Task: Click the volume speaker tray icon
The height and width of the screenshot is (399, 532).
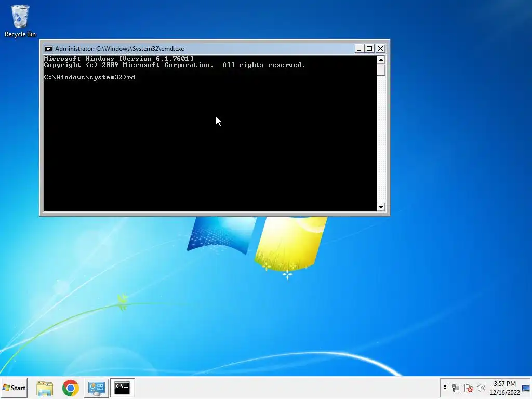Action: (x=481, y=388)
